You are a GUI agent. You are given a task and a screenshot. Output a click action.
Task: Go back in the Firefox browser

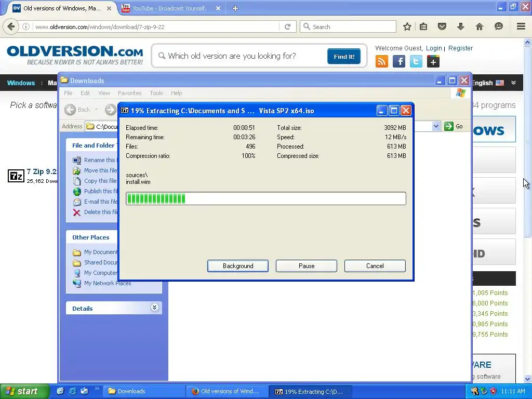11,26
